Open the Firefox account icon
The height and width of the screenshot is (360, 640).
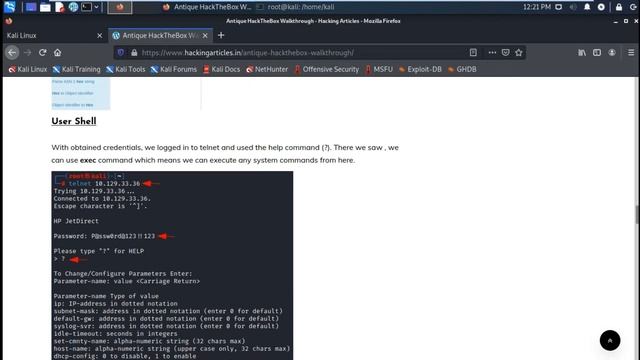(612, 53)
